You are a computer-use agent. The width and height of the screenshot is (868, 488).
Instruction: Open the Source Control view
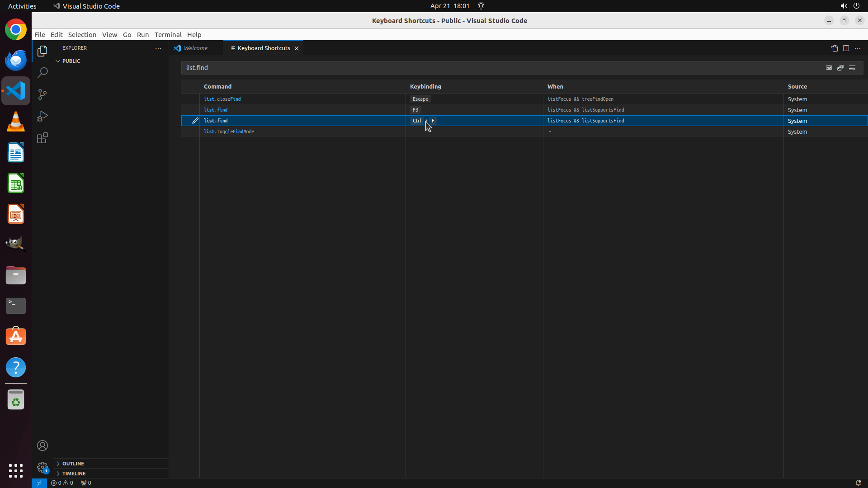(42, 94)
